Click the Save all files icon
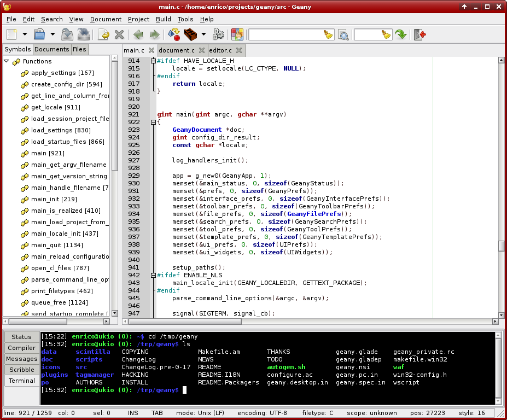The image size is (507, 420). pos(83,34)
